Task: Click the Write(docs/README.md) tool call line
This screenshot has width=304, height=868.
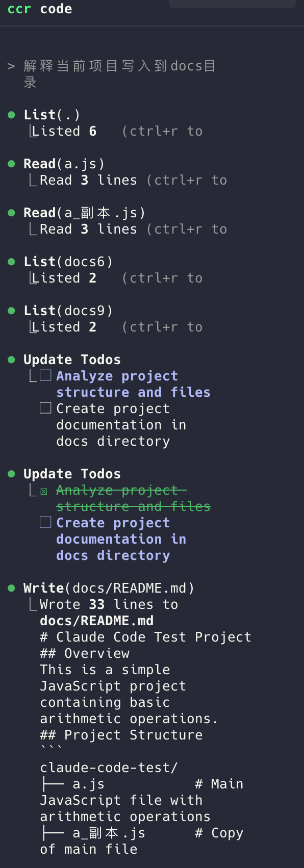Action: point(109,589)
